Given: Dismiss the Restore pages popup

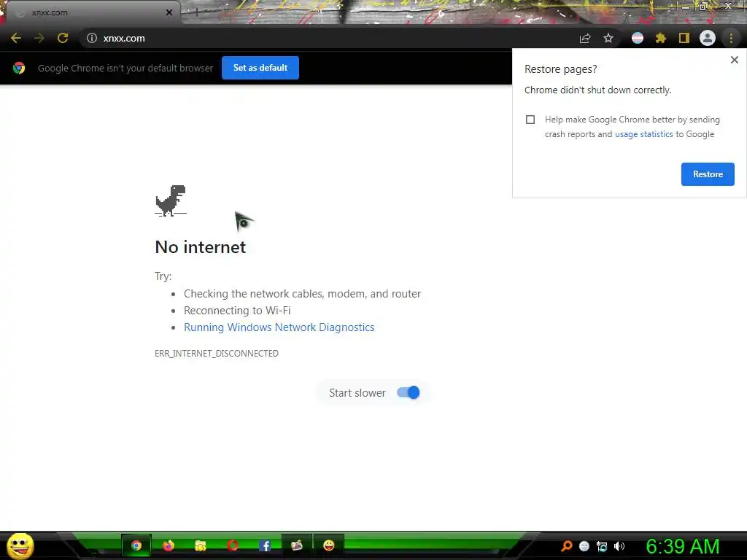Looking at the screenshot, I should tap(734, 60).
